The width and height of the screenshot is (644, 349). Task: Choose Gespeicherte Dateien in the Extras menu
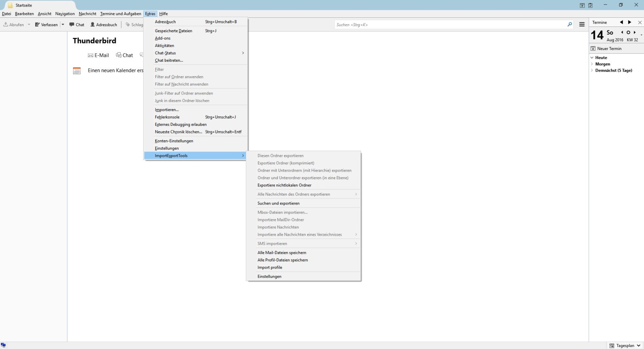click(195, 31)
